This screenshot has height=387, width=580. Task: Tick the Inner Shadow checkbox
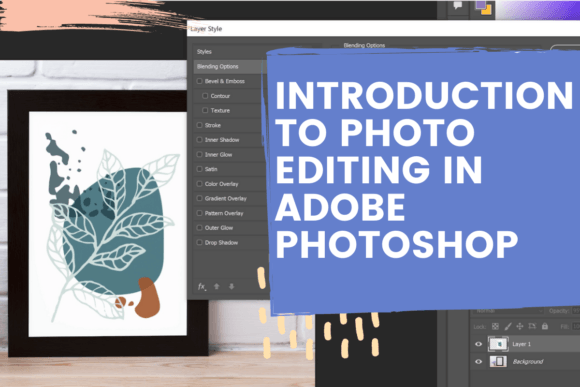click(199, 140)
